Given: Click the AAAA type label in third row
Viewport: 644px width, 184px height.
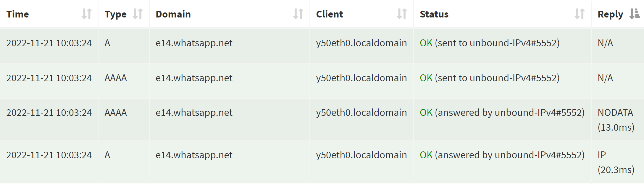Looking at the screenshot, I should click(x=115, y=113).
